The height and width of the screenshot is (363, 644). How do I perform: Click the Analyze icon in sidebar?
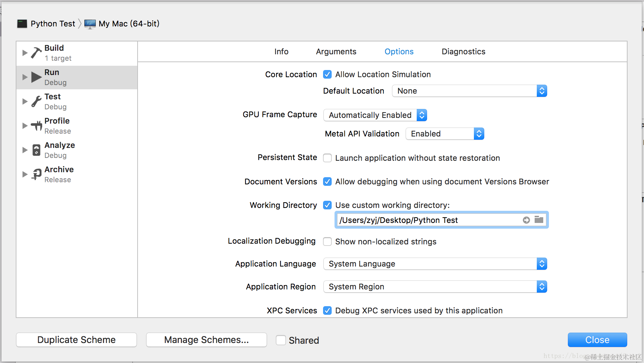36,150
